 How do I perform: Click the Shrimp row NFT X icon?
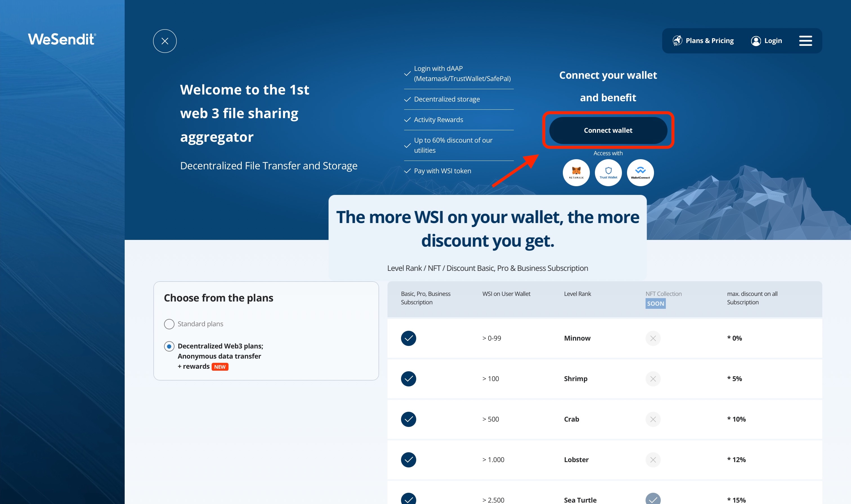click(653, 379)
